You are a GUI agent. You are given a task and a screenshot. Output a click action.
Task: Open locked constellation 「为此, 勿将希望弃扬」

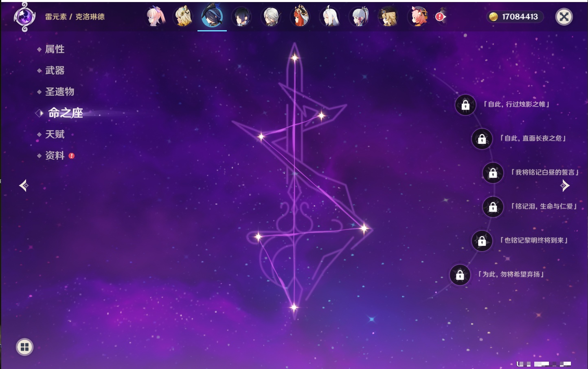tap(460, 275)
